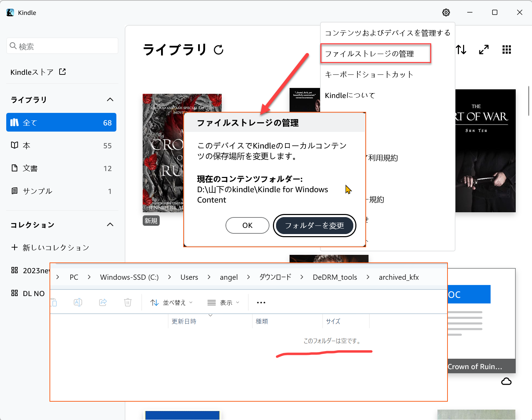The image size is (532, 420).
Task: Open the Crown of Ruin… document tile
Action: tap(481, 320)
